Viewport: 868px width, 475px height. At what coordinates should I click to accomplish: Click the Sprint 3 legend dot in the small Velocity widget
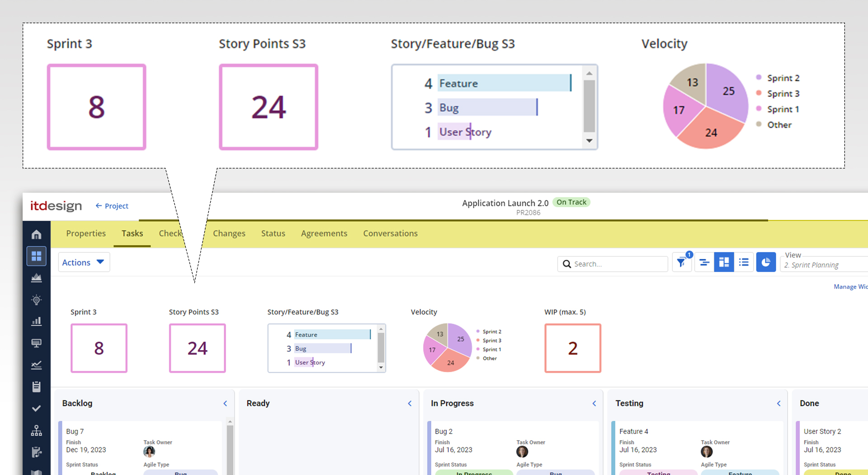pyautogui.click(x=478, y=340)
